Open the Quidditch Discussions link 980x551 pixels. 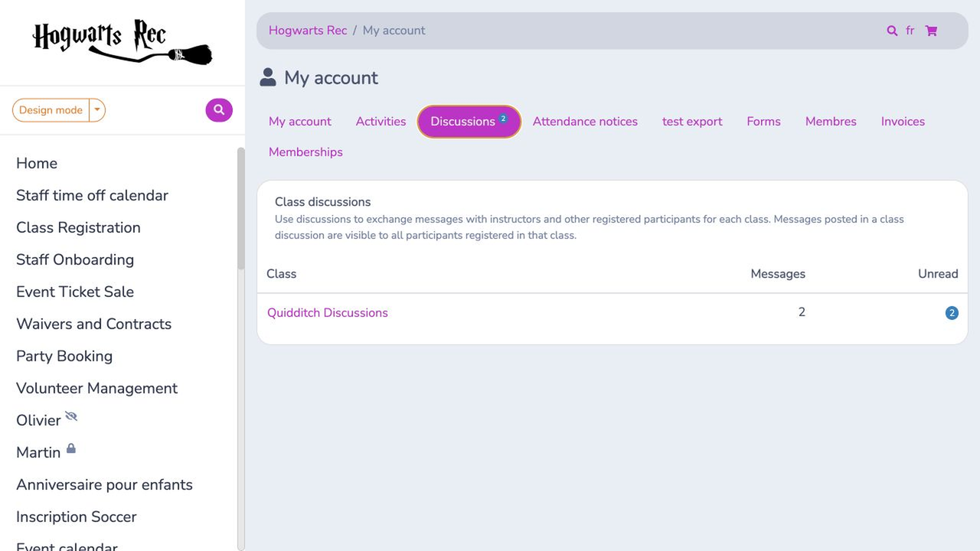[x=328, y=313]
